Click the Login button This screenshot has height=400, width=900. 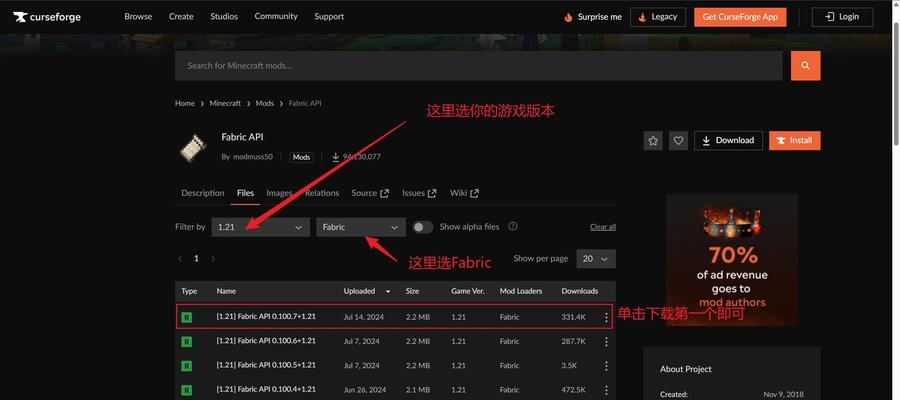[843, 17]
